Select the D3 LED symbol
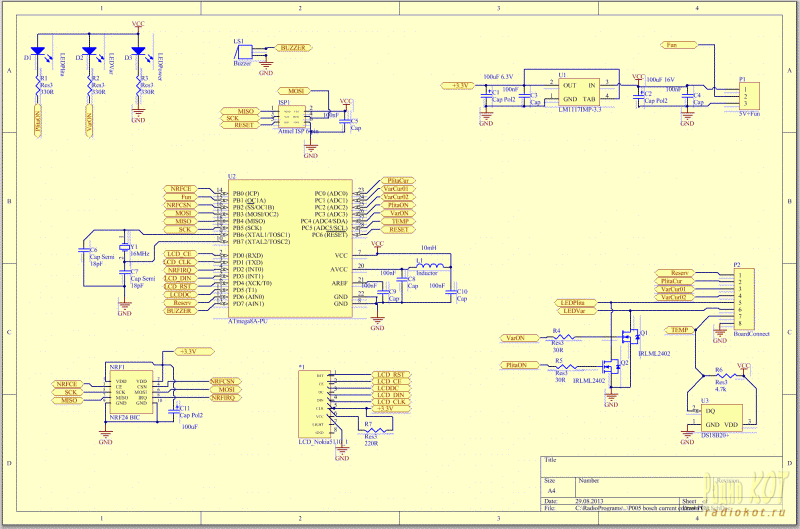This screenshot has height=529, width=800. coord(138,51)
